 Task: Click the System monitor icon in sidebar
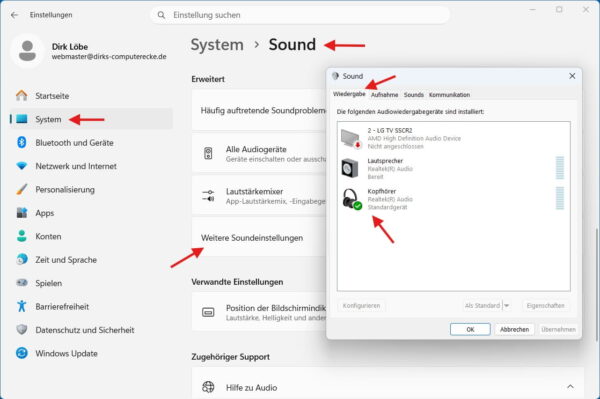tap(22, 119)
